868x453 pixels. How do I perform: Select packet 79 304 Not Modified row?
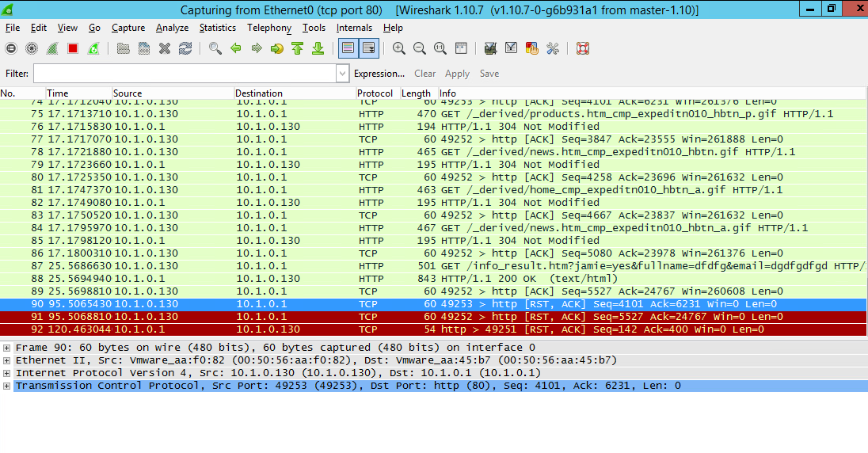[x=434, y=165]
